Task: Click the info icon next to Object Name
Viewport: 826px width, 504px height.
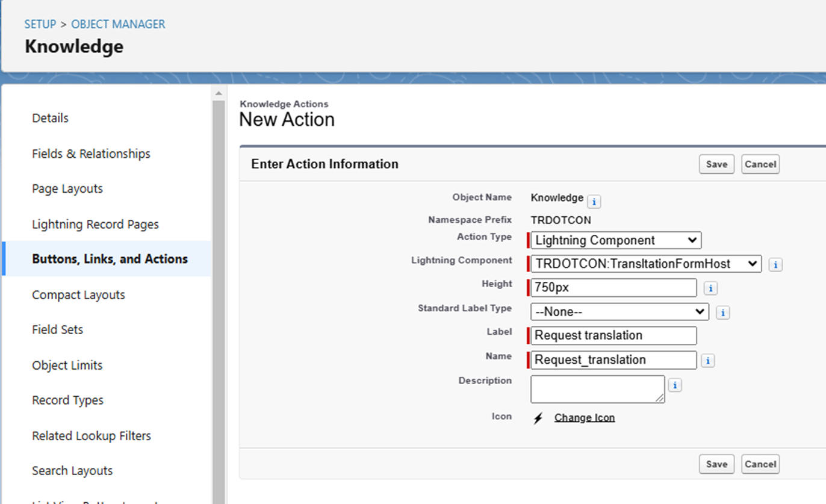Action: point(594,202)
